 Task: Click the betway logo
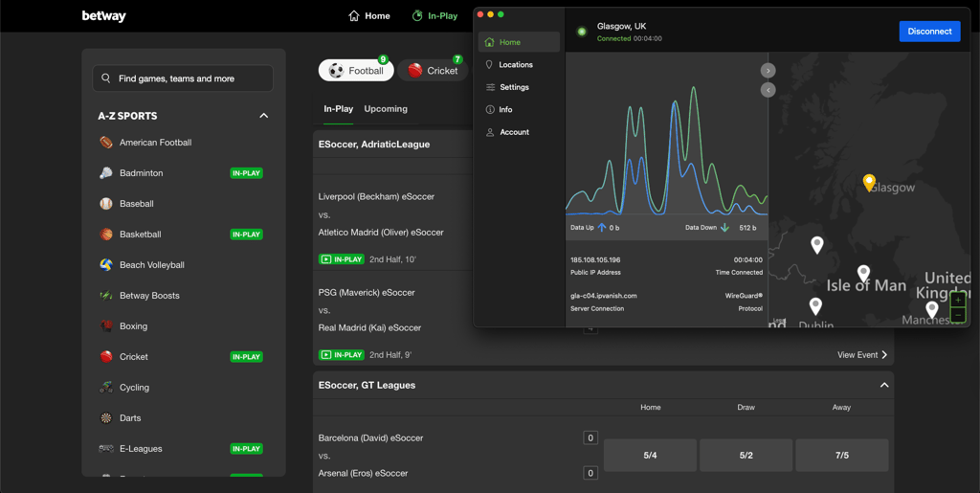click(x=103, y=15)
